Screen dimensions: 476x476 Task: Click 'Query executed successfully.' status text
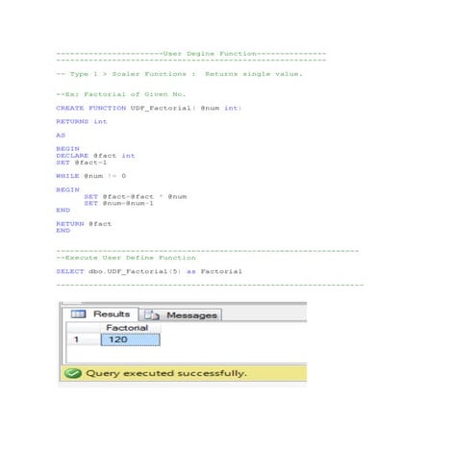tap(166, 373)
